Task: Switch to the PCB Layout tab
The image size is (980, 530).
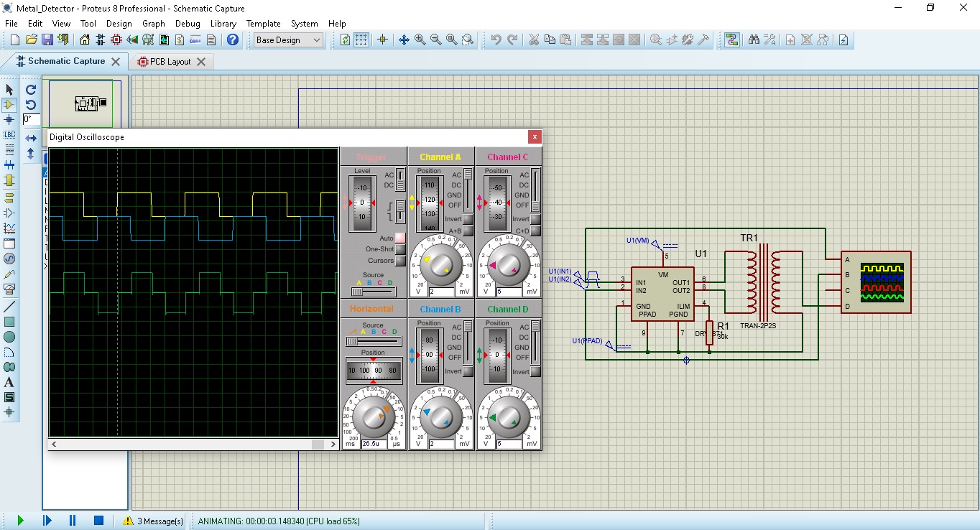Action: (170, 62)
